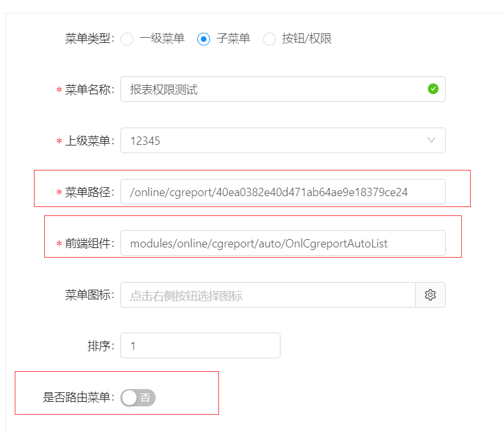The height and width of the screenshot is (432, 504).
Task: Focus the 菜单路径 text field
Action: coord(283,192)
